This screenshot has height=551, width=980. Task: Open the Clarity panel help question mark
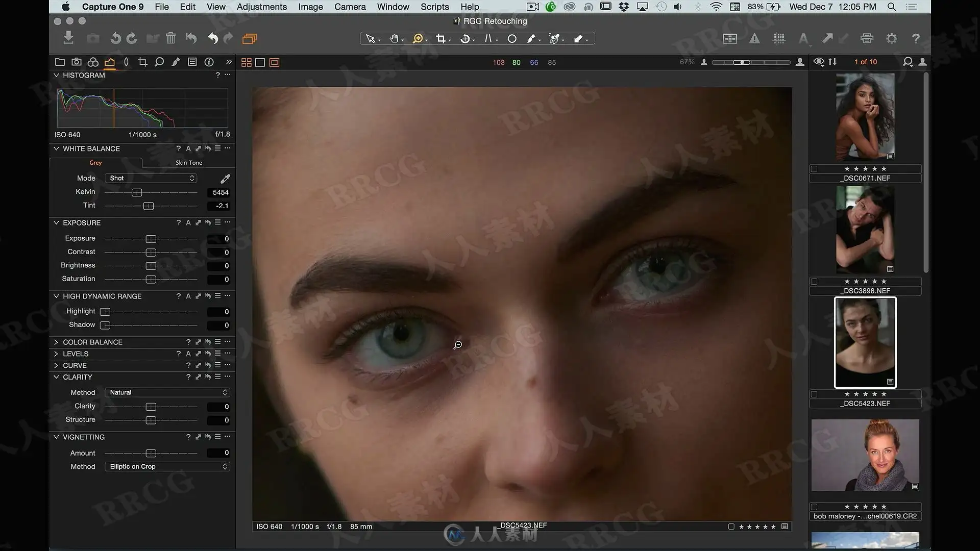click(188, 377)
